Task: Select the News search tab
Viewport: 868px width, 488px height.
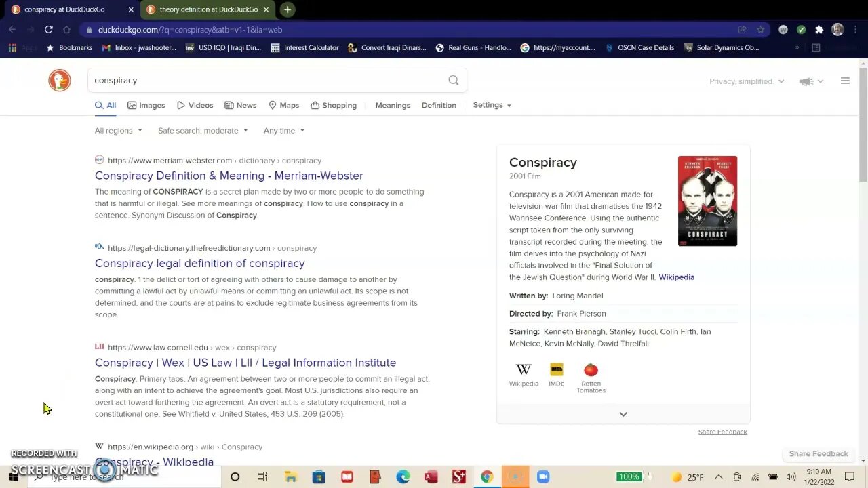Action: click(241, 106)
